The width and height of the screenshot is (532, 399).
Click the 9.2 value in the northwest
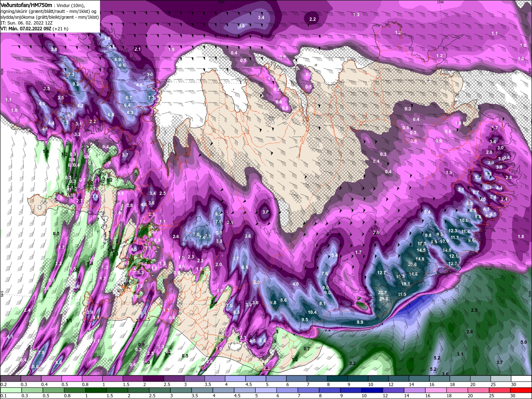(x=76, y=84)
